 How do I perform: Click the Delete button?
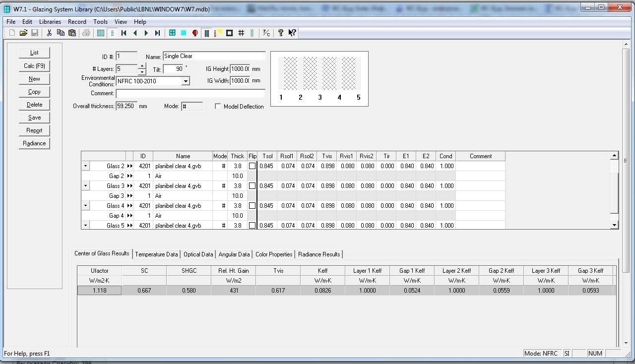34,105
